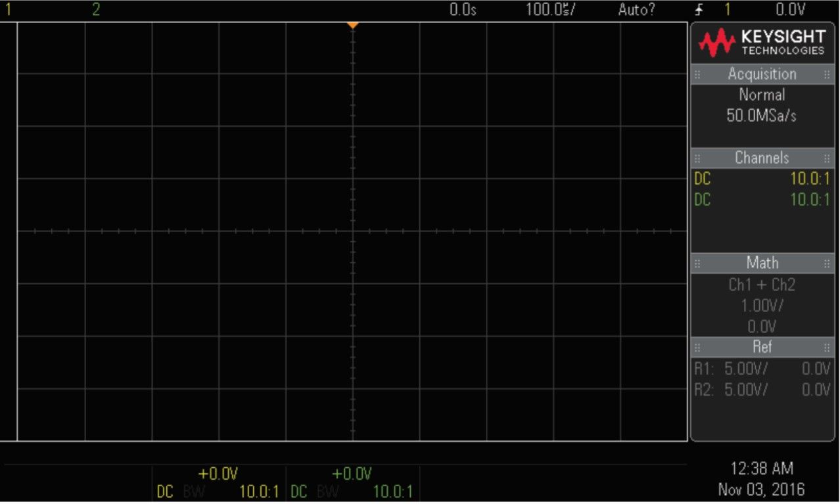Click grip dots right of Ref header
This screenshot has width=840, height=504.
pos(827,347)
